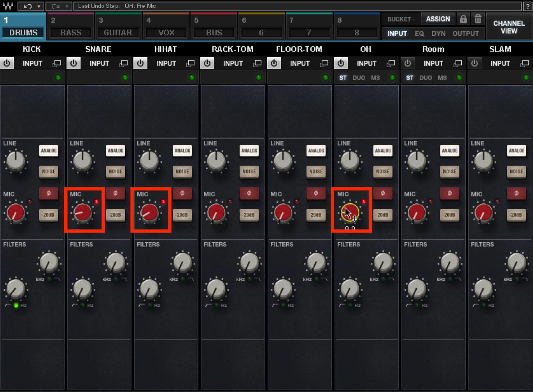This screenshot has height=392, width=533.
Task: Select MS mode on the OH channel
Action: click(x=375, y=78)
